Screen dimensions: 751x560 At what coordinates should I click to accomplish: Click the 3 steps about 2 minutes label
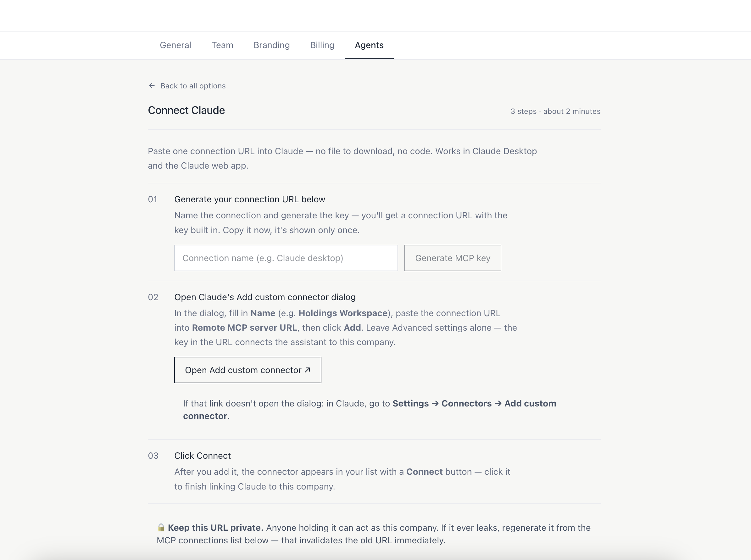[x=555, y=111]
